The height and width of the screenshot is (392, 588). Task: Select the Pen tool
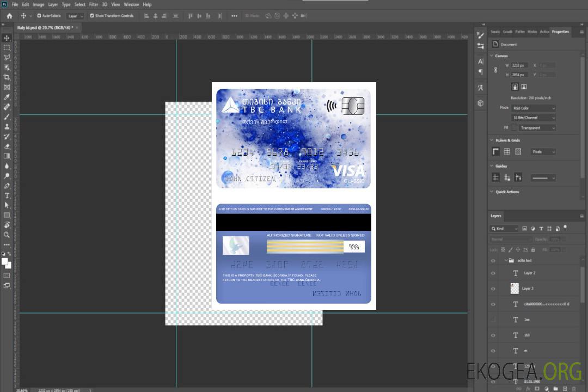[7, 186]
